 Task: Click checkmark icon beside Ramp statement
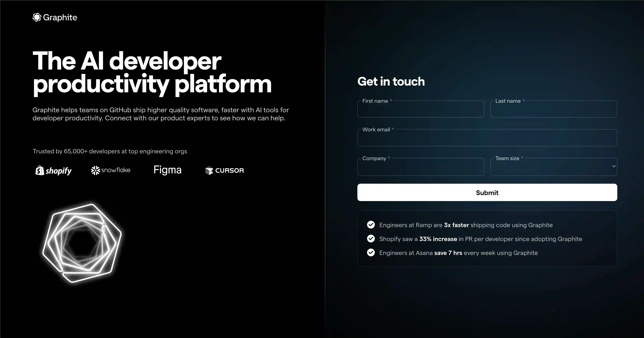(x=371, y=225)
